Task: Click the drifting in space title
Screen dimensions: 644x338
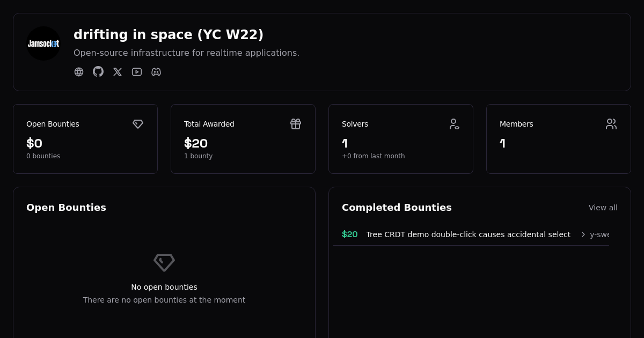Action: [169, 34]
